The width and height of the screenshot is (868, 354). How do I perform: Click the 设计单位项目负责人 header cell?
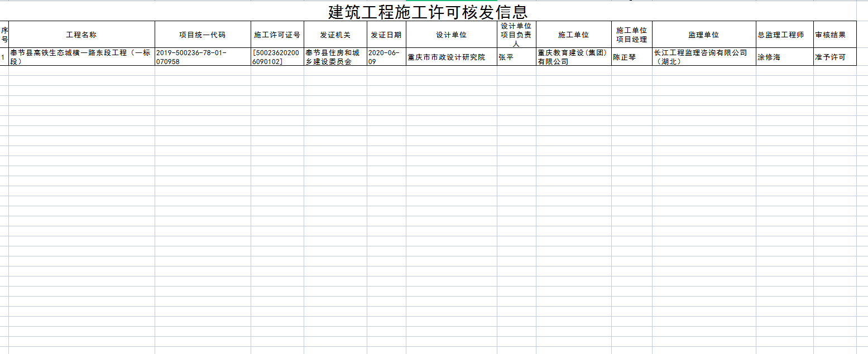click(516, 35)
